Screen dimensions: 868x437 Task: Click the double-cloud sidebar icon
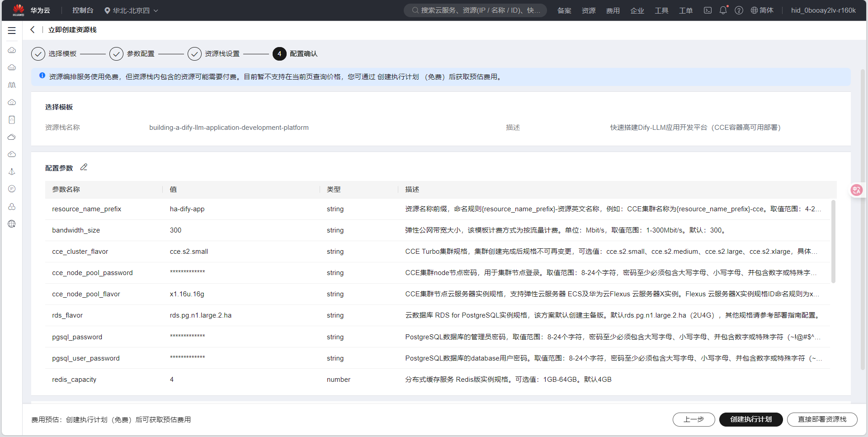(x=12, y=137)
